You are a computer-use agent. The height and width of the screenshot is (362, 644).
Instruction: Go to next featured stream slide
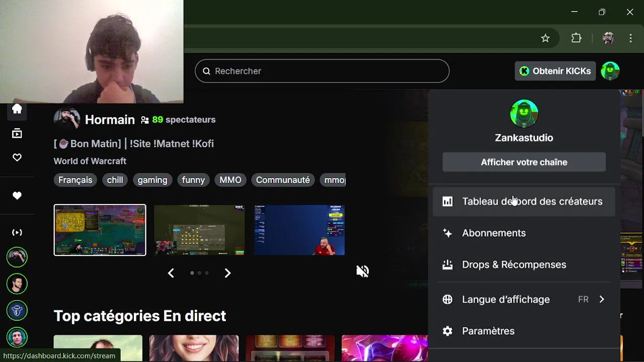227,273
